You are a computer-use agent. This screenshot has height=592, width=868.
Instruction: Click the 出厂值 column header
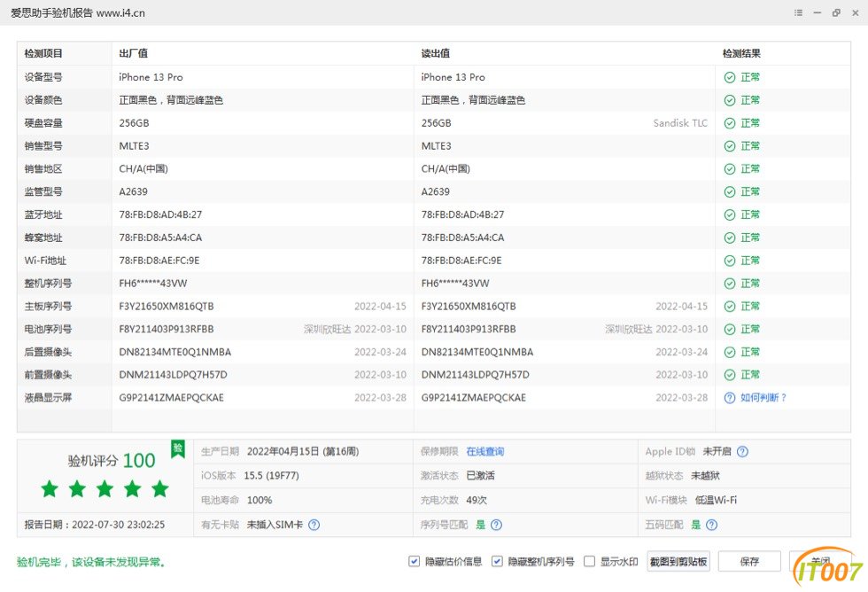coord(134,54)
